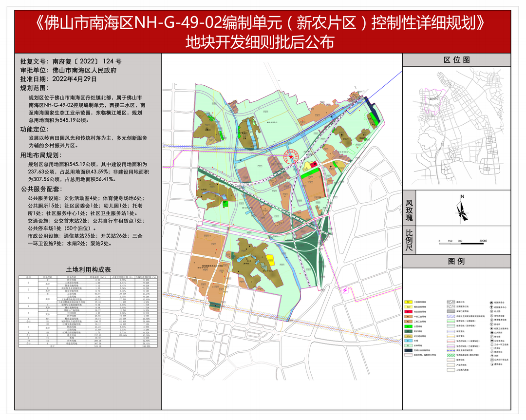Select the 停车场 P icon in legend

(x=492, y=337)
